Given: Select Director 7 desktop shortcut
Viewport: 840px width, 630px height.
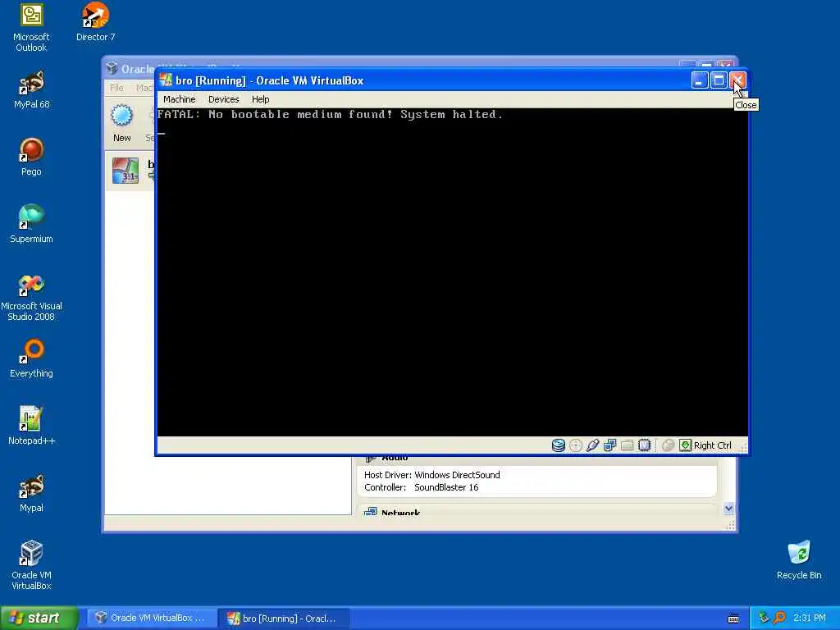Looking at the screenshot, I should (95, 23).
